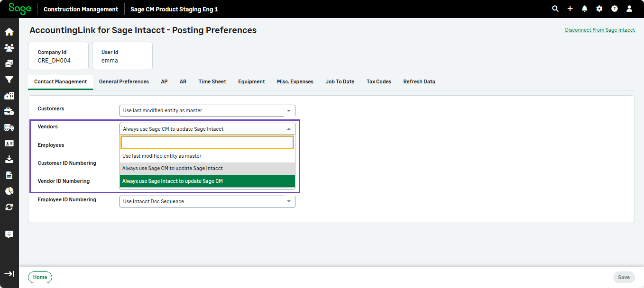This screenshot has height=288, width=644.
Task: Switch to Contact Management tab
Action: tap(61, 81)
